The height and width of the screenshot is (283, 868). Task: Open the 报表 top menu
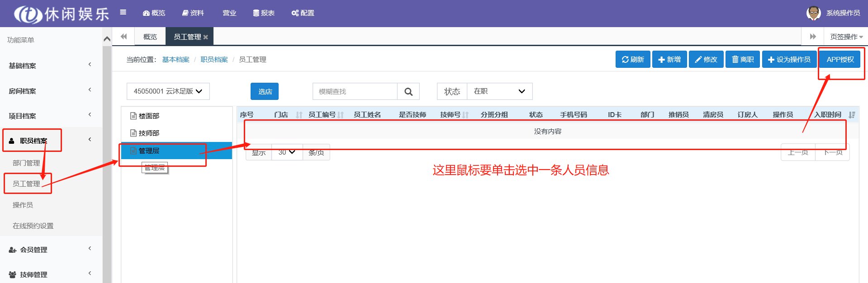click(264, 13)
